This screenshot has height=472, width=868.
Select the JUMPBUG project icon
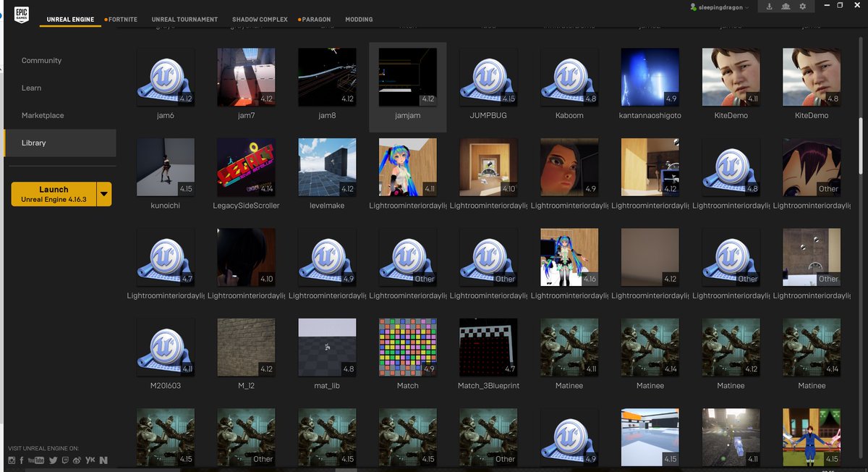[489, 77]
